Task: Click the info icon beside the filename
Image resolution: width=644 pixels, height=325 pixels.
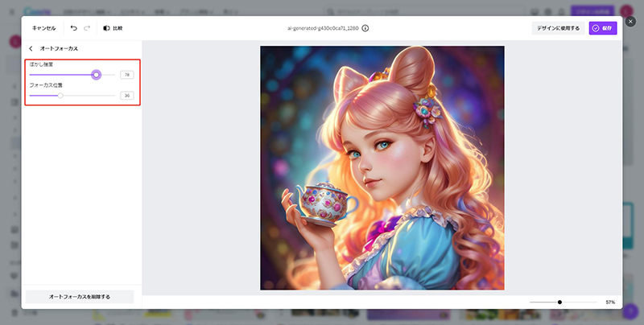Action: pyautogui.click(x=365, y=27)
